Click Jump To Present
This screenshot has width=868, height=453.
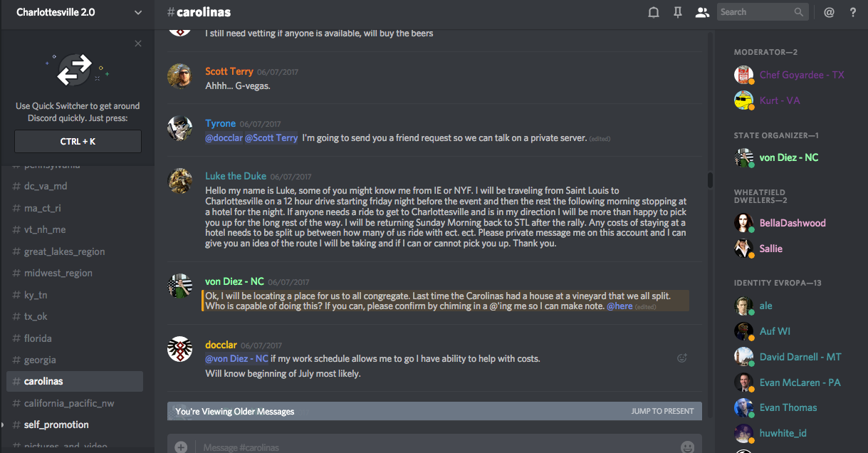(x=662, y=411)
